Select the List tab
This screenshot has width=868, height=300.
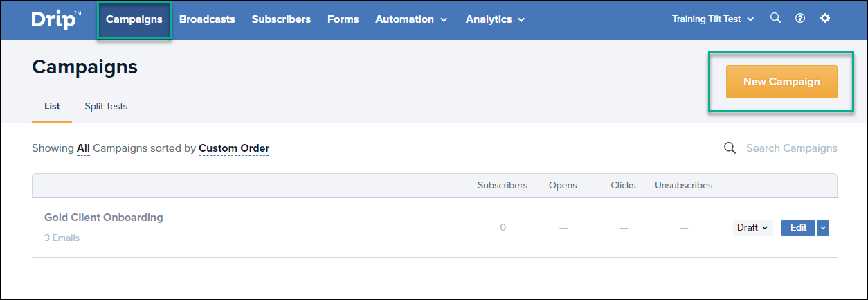(52, 106)
